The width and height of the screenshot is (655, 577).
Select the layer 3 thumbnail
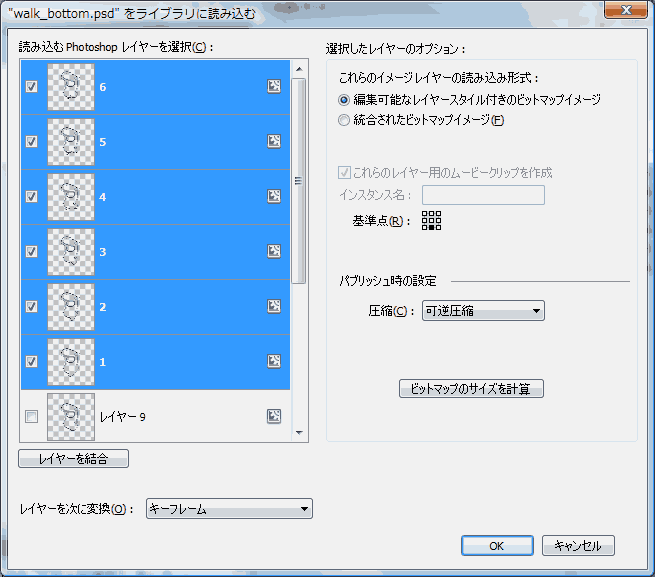[x=71, y=252]
